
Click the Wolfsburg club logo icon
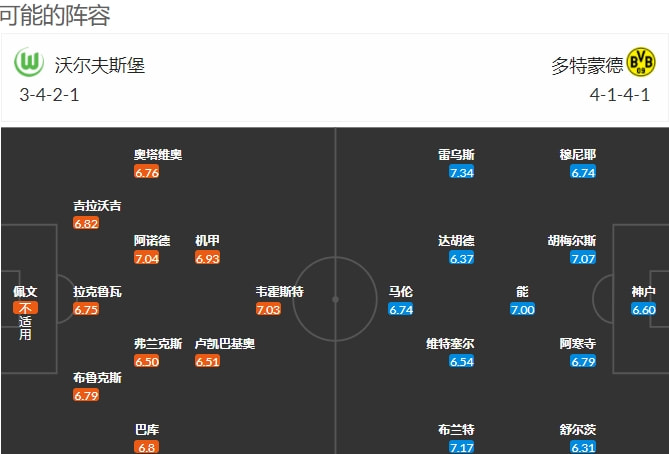click(27, 64)
